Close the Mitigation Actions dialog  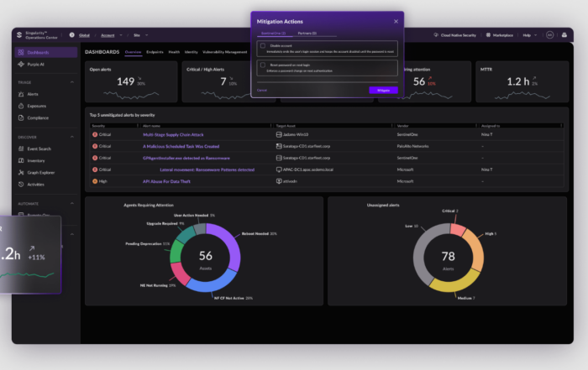(396, 21)
